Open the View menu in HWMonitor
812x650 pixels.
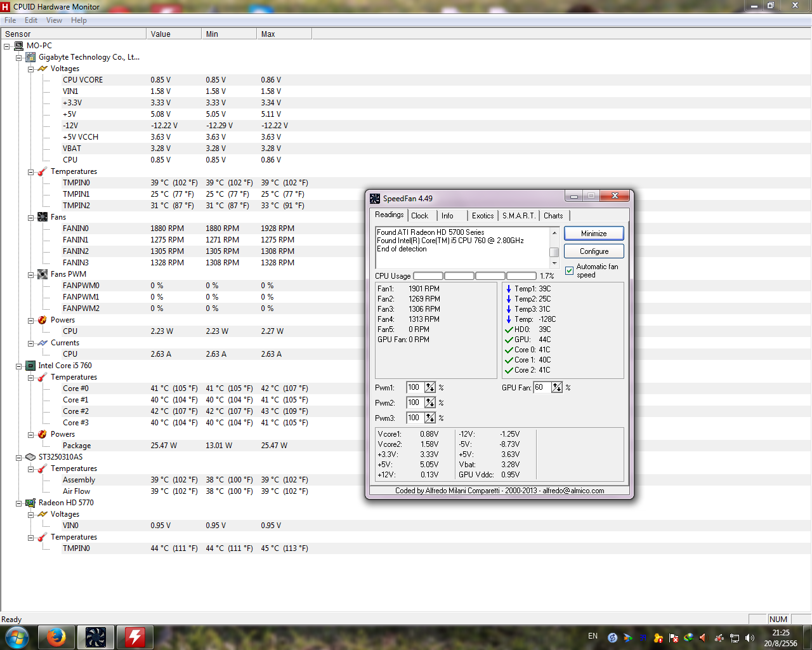click(x=54, y=20)
